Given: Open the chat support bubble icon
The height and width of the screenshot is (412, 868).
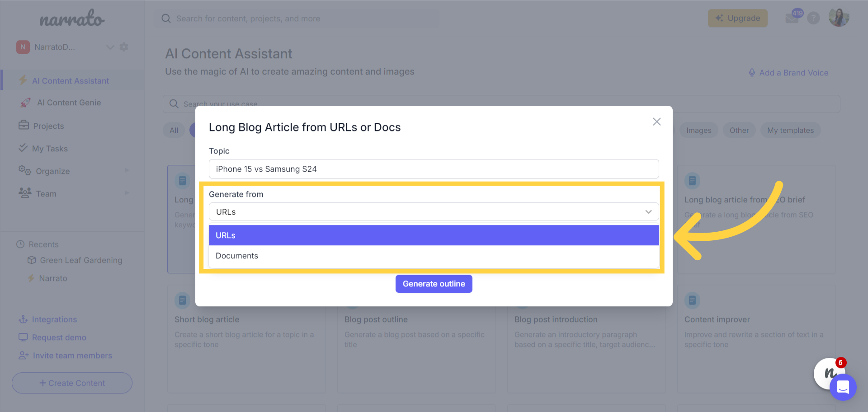Looking at the screenshot, I should (843, 387).
